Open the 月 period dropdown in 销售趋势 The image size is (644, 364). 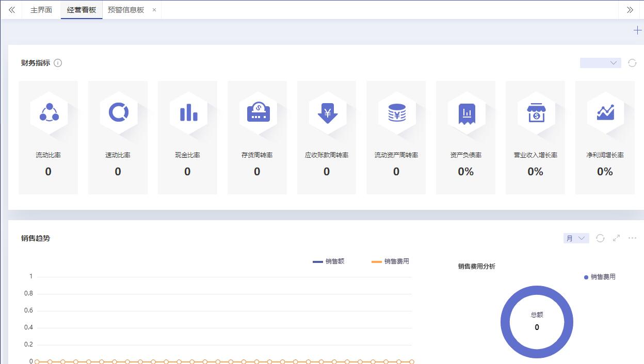tap(576, 238)
